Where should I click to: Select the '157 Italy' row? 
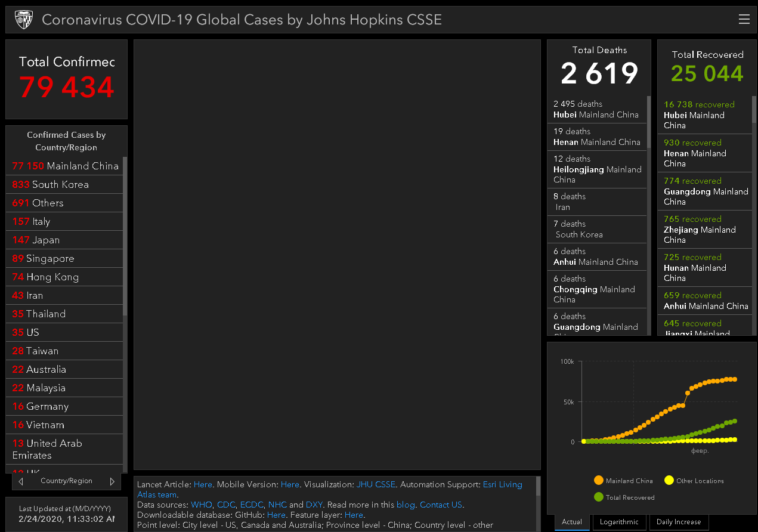click(64, 221)
